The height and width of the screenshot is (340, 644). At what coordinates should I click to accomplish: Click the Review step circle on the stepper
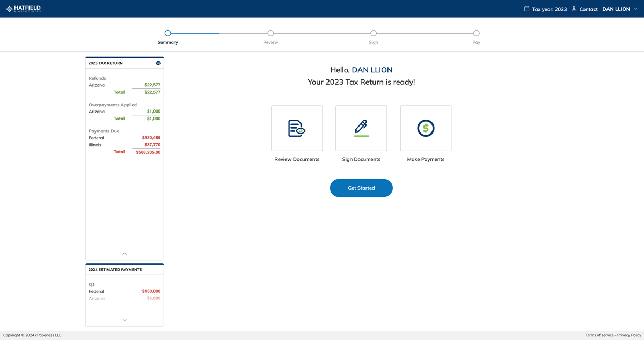(270, 33)
